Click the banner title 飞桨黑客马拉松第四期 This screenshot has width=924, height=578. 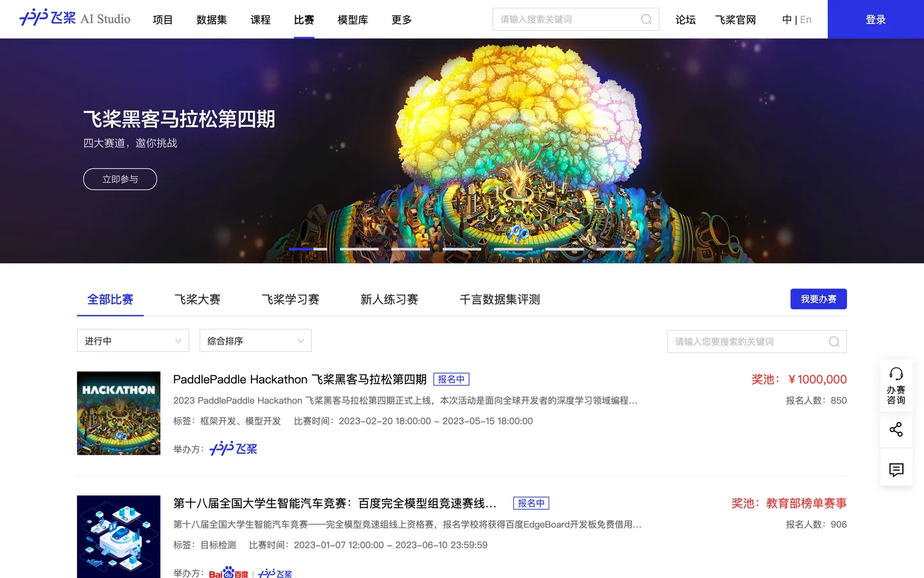[179, 119]
